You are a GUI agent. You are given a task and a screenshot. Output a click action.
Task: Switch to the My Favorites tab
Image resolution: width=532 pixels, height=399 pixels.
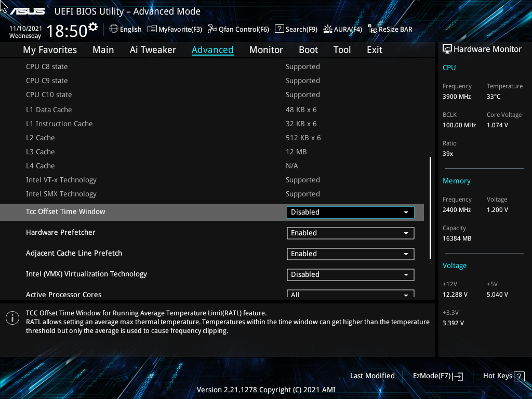50,50
